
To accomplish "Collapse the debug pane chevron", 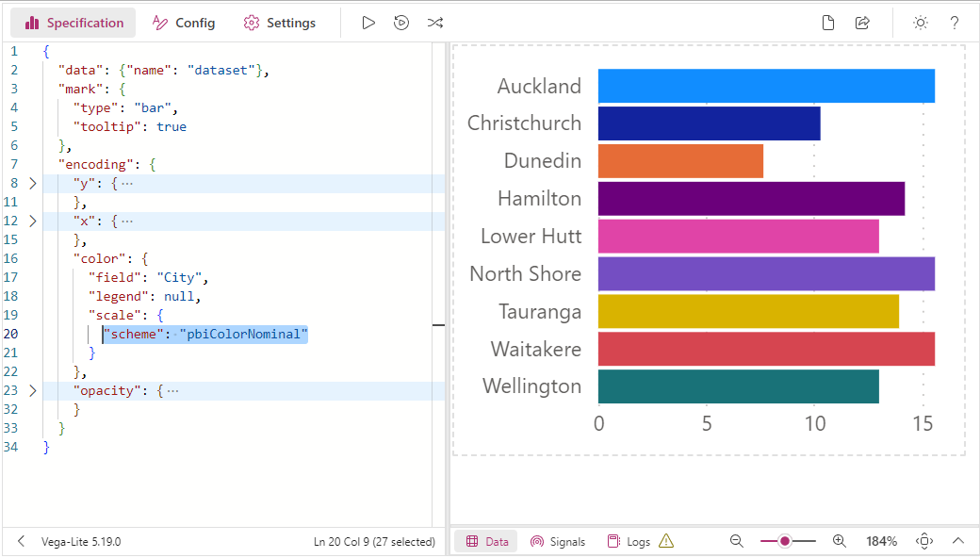I will pos(958,541).
